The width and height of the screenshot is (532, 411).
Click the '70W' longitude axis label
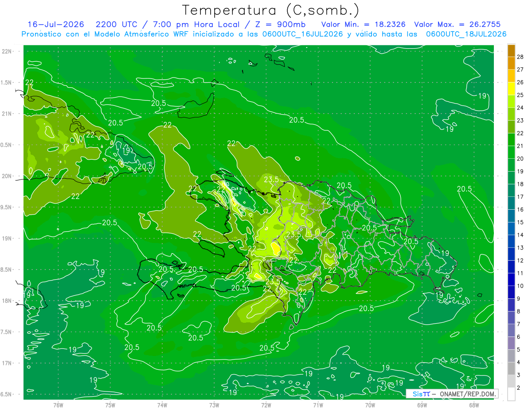pyautogui.click(x=370, y=405)
